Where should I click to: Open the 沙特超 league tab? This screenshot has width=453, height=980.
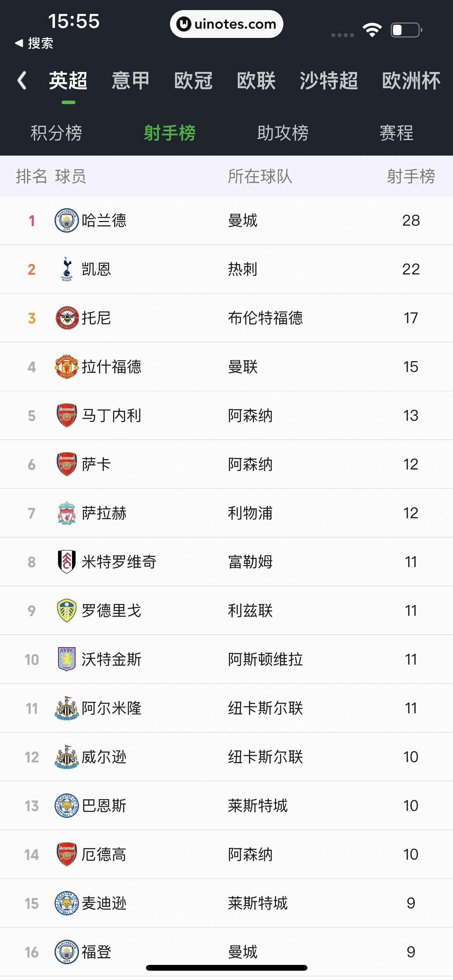tap(328, 81)
